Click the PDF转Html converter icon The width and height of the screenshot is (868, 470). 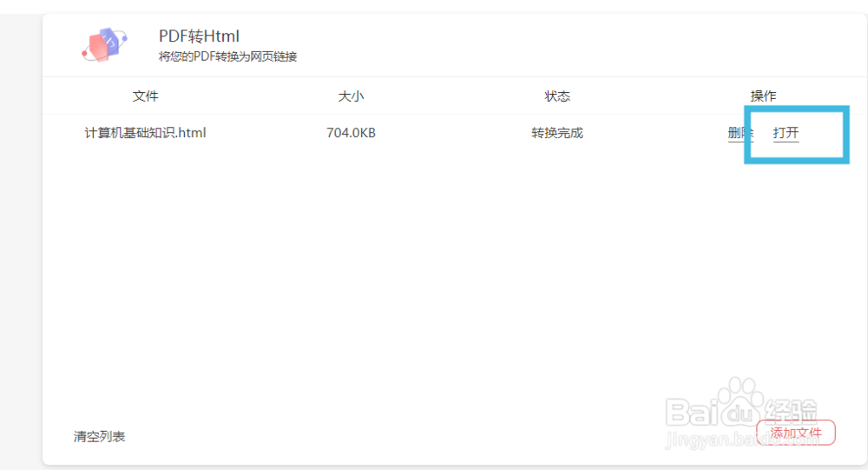(105, 44)
